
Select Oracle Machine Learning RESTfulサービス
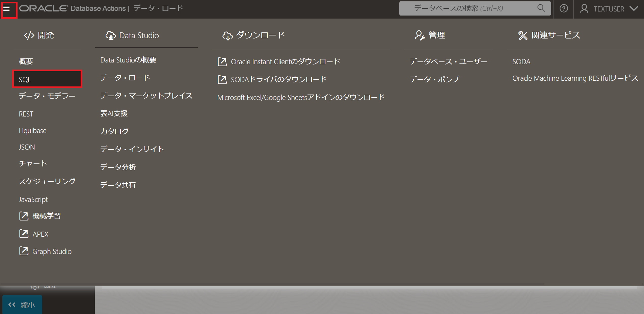point(575,78)
